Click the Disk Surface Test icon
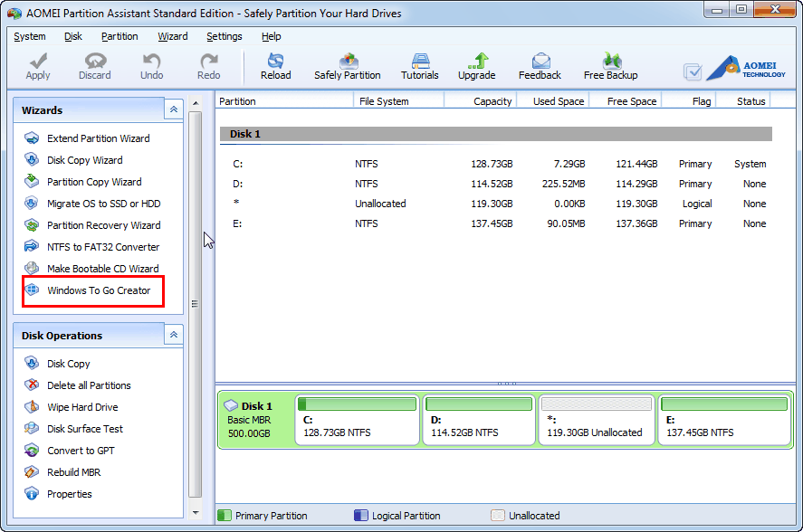Image resolution: width=803 pixels, height=532 pixels. click(x=32, y=428)
